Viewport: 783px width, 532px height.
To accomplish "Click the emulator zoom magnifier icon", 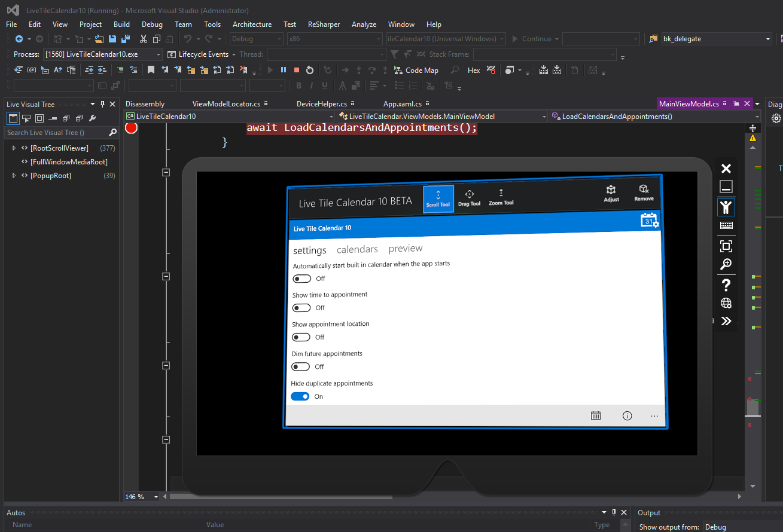I will (726, 264).
